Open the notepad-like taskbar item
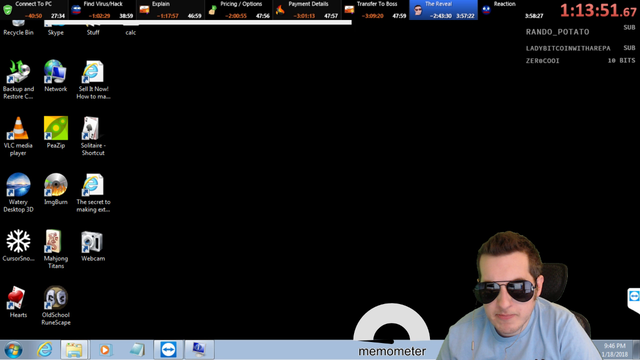Screen dimensions: 640x360 click(x=137, y=350)
